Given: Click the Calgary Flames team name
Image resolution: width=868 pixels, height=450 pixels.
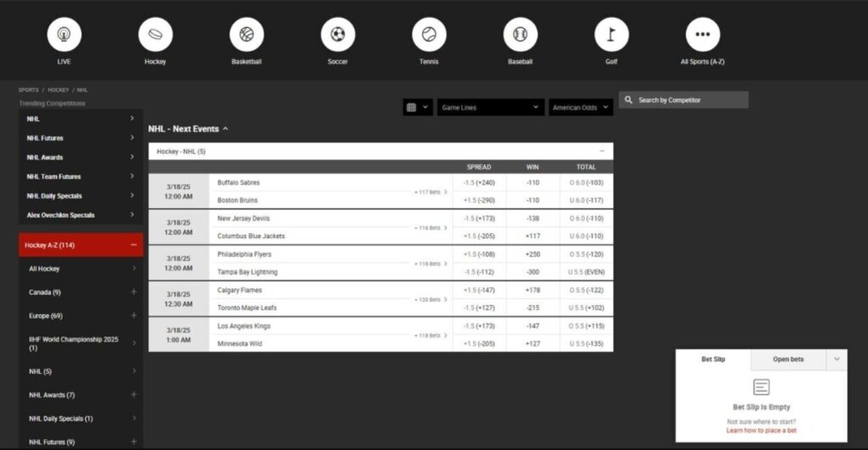Looking at the screenshot, I should [x=240, y=290].
